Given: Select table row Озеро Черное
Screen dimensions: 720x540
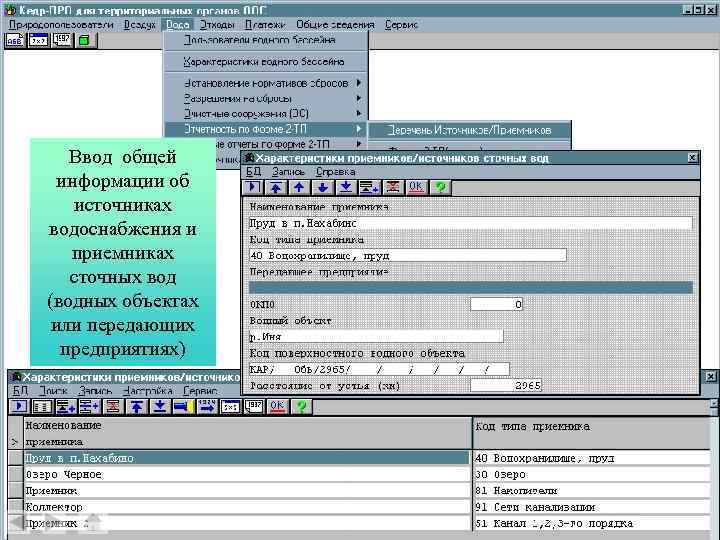Looking at the screenshot, I should [x=247, y=474].
